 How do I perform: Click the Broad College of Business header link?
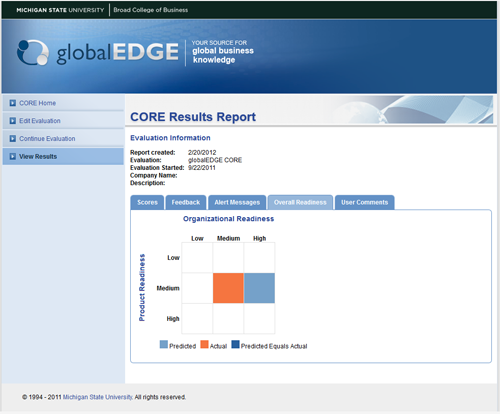point(151,10)
